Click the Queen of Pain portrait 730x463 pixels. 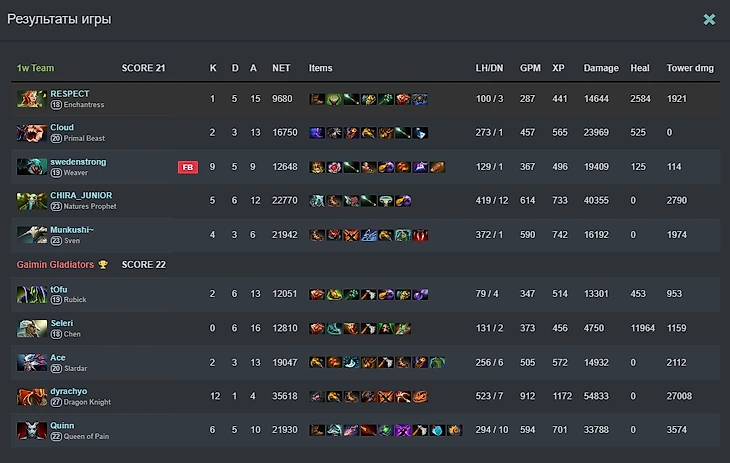[32, 430]
